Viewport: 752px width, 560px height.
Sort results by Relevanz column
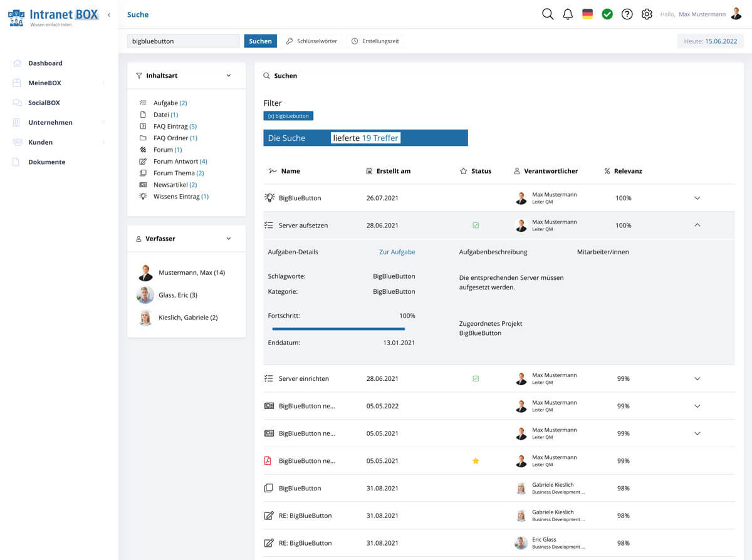click(x=623, y=171)
